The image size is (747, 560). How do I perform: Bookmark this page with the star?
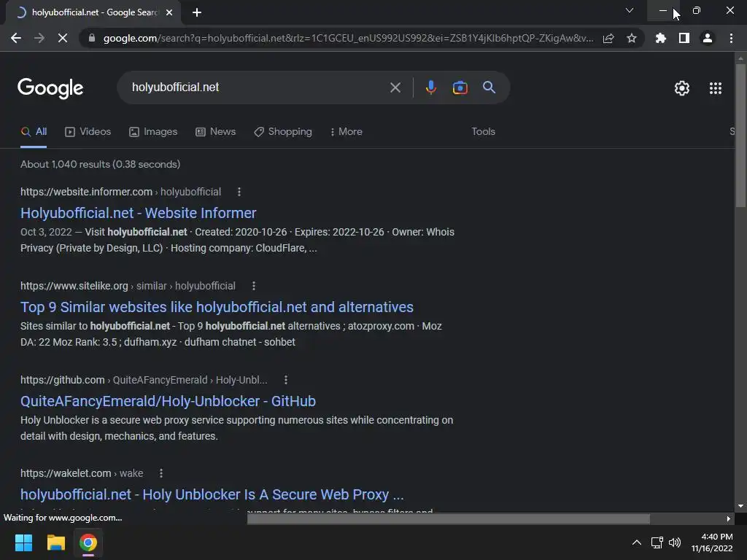632,38
